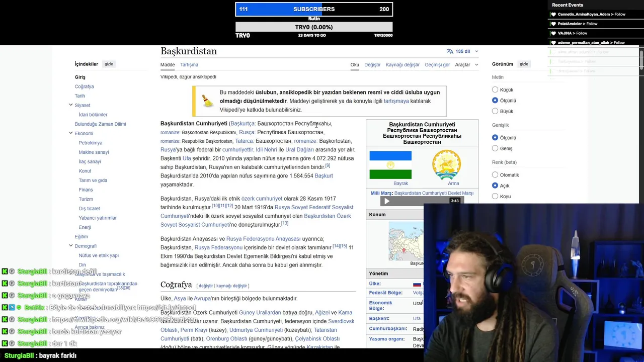Go to Yabancı yatırımlar in contents
644x362 pixels.
click(98, 218)
